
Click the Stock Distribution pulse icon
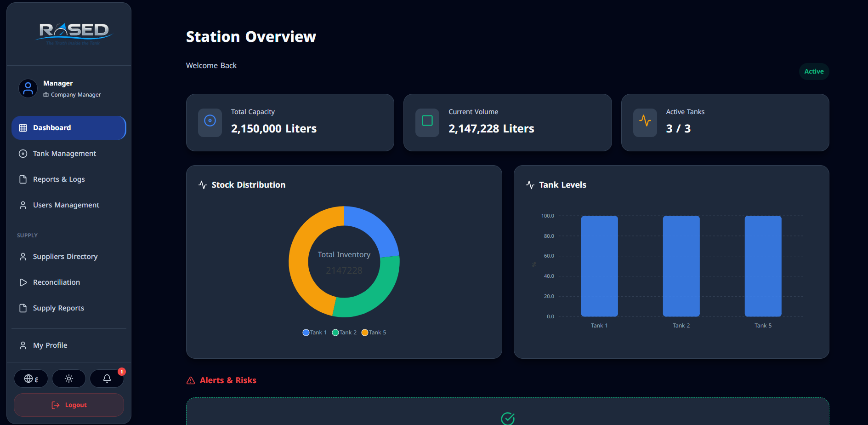(x=203, y=185)
